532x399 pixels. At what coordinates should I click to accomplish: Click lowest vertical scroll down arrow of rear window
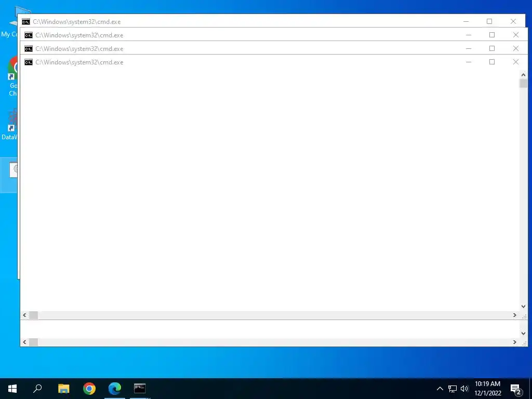(x=523, y=333)
